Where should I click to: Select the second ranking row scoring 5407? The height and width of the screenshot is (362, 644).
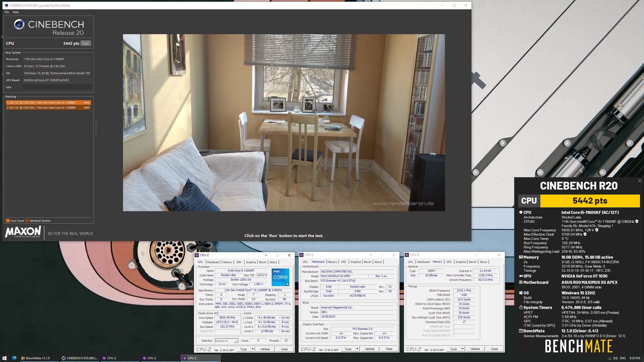click(48, 108)
